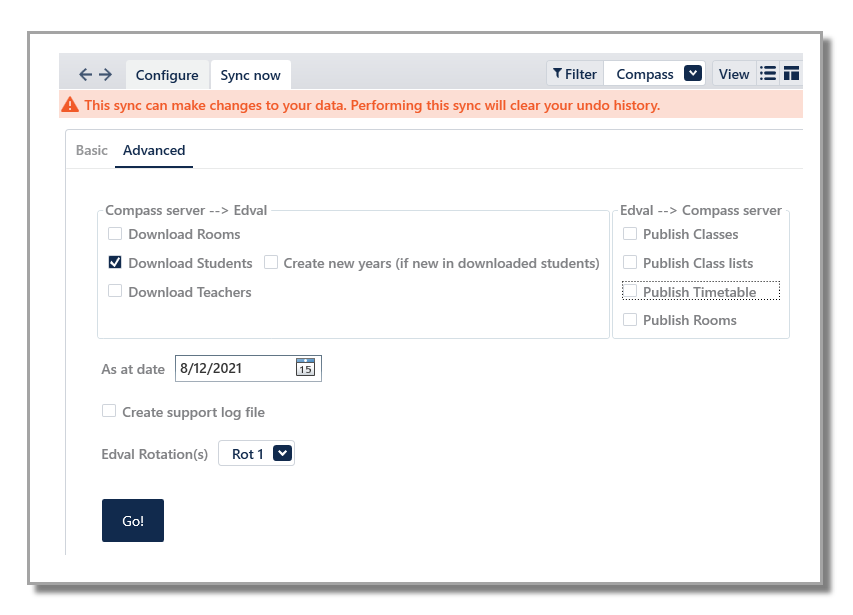The image size is (853, 615).
Task: Uncheck Download Students checkbox
Action: 115,263
